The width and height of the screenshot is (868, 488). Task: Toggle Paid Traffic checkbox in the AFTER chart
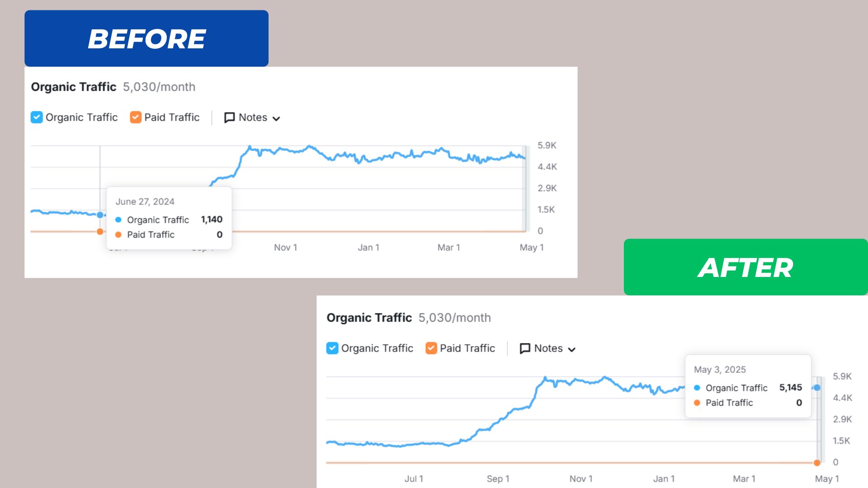pyautogui.click(x=431, y=348)
